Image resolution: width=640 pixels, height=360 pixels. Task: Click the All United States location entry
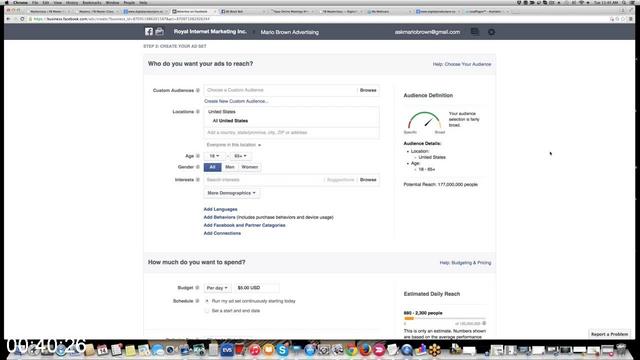230,121
